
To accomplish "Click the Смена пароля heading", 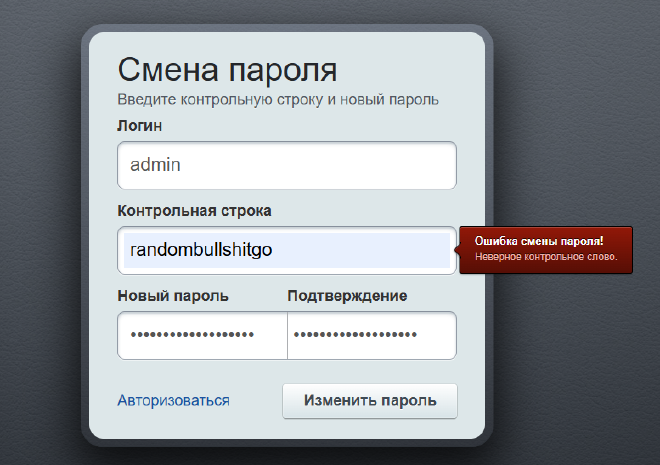I will tap(227, 70).
